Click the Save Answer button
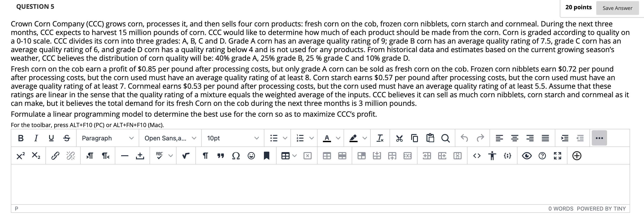This screenshot has width=644, height=218. (x=617, y=8)
